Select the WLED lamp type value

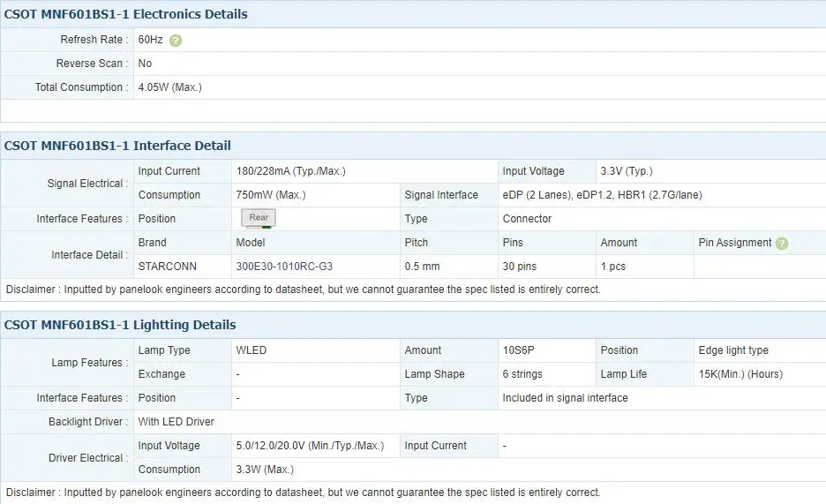tap(252, 350)
